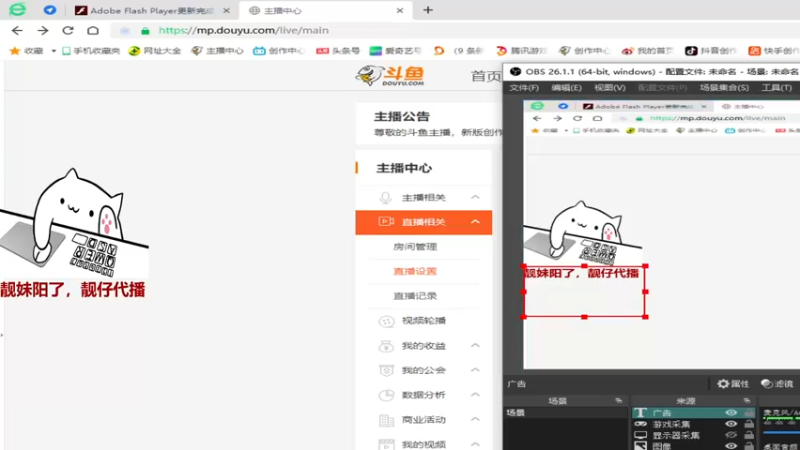Open 房间管理 in the sidebar
The height and width of the screenshot is (450, 800).
click(x=415, y=246)
